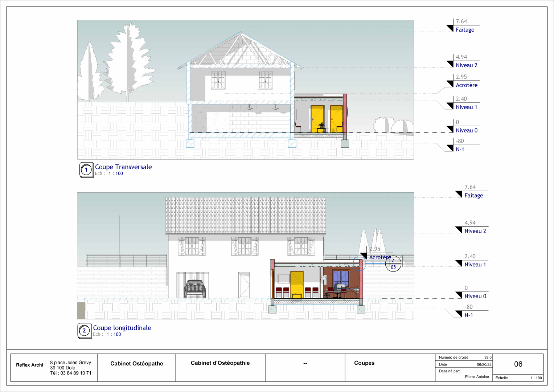Click the 1 : 100 scale under Coupe Transversale
Viewport: 554px width, 392px height.
tap(115, 173)
